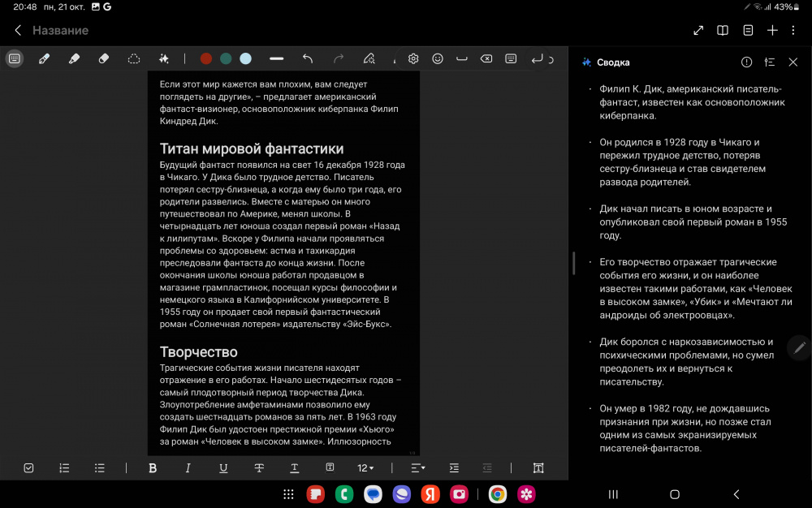Open page template icon in top bar

(x=748, y=31)
